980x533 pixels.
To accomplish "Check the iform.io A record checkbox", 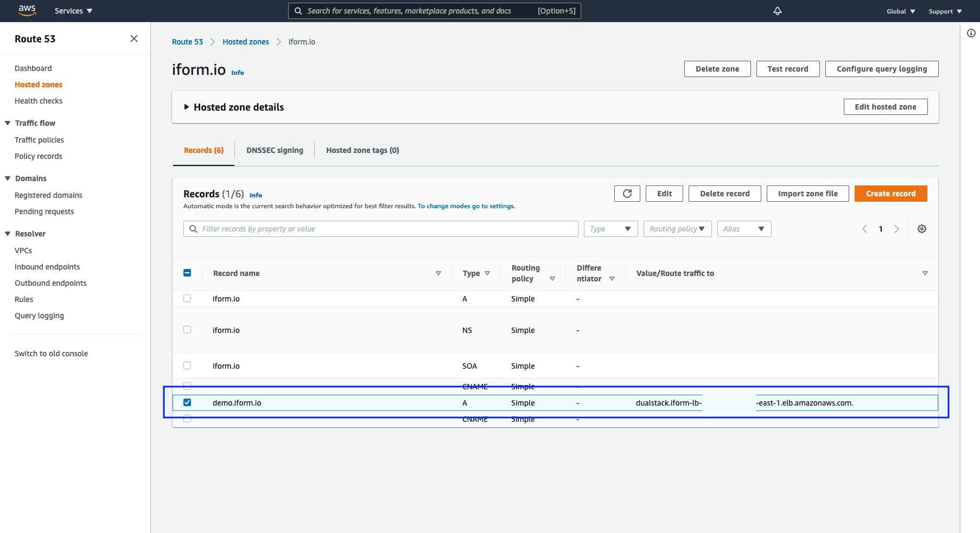I will point(187,298).
